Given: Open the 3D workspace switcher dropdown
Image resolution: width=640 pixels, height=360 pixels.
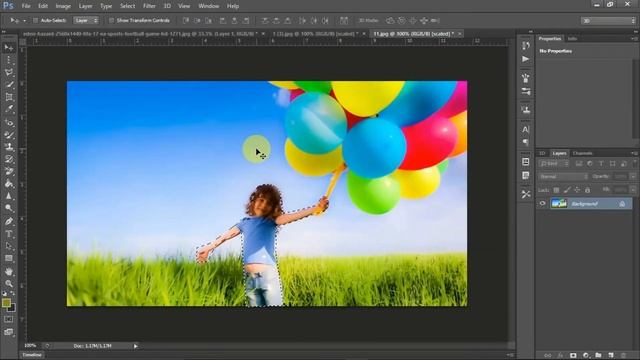Looking at the screenshot, I should click(x=608, y=20).
